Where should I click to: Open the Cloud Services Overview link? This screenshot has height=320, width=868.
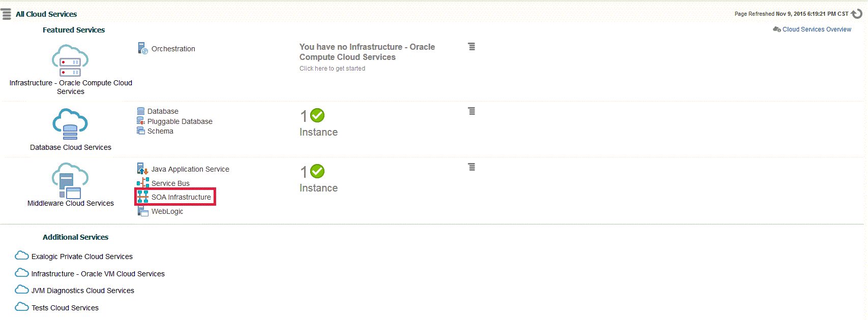(817, 29)
